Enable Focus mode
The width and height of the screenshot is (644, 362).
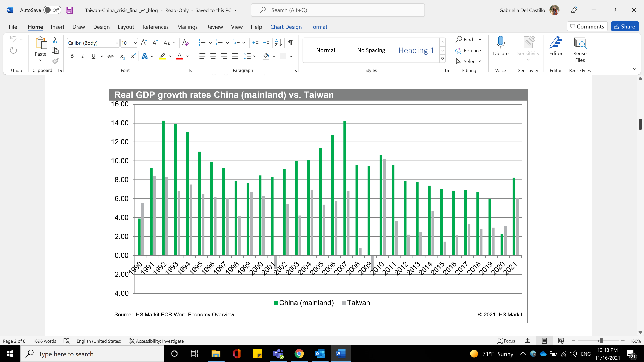coord(506,341)
